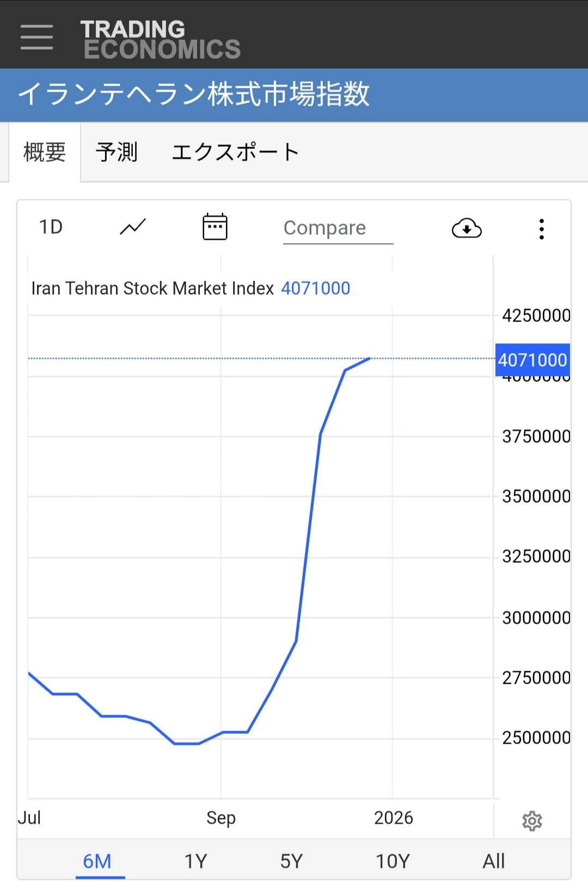This screenshot has width=588, height=895.
Task: Open the chart type line icon
Action: [133, 227]
